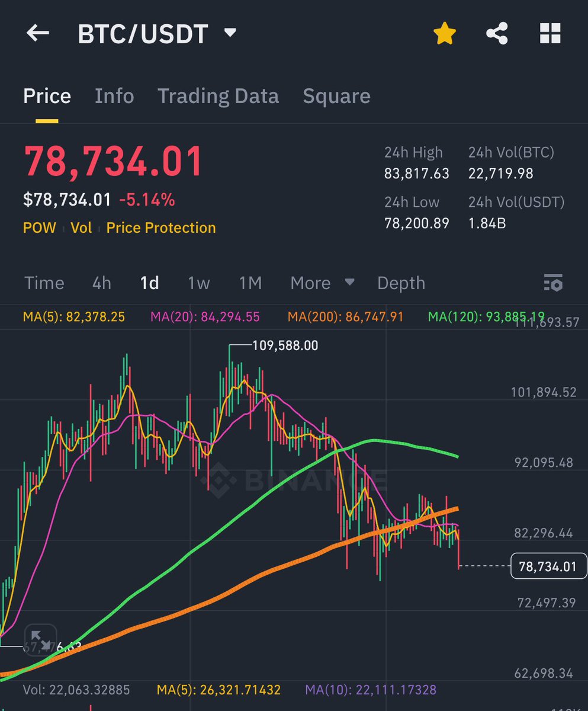Toggle the favorite star for BTC/USDT
Screen dimensions: 588x711
click(445, 34)
